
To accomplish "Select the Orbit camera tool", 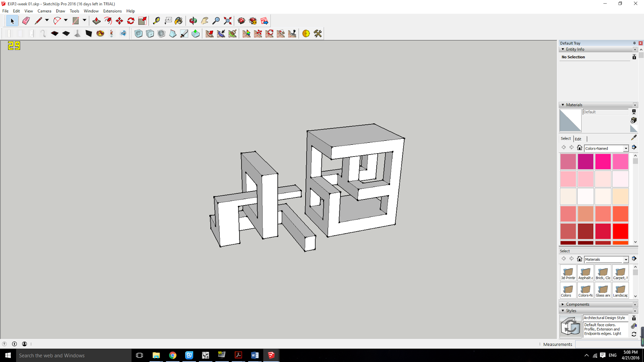I will [x=193, y=21].
